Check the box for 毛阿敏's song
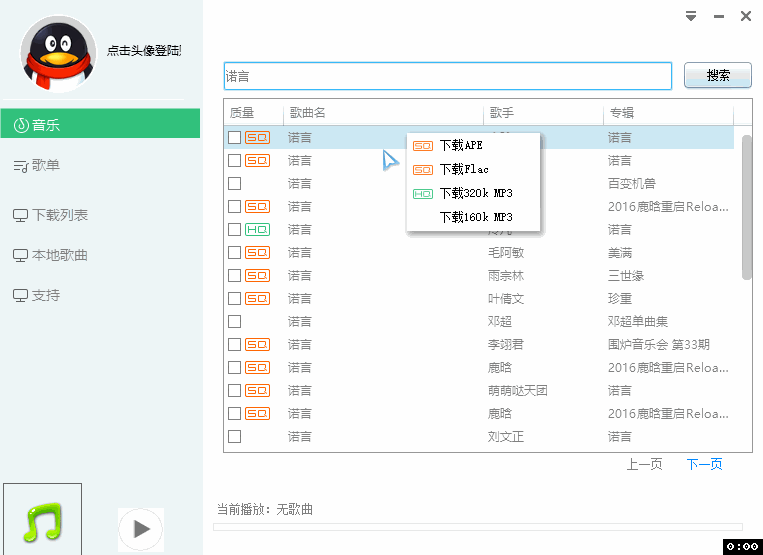This screenshot has height=555, width=763. [x=234, y=252]
